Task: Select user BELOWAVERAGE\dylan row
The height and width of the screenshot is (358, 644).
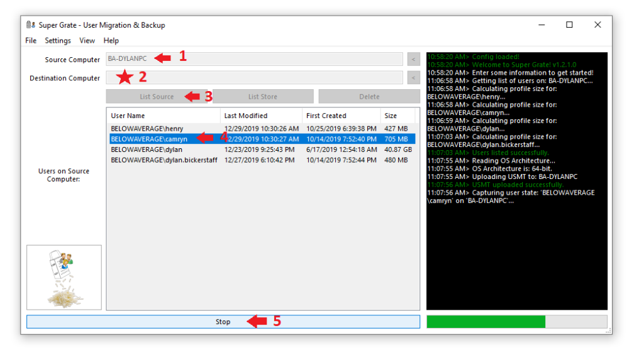Action: (262, 149)
